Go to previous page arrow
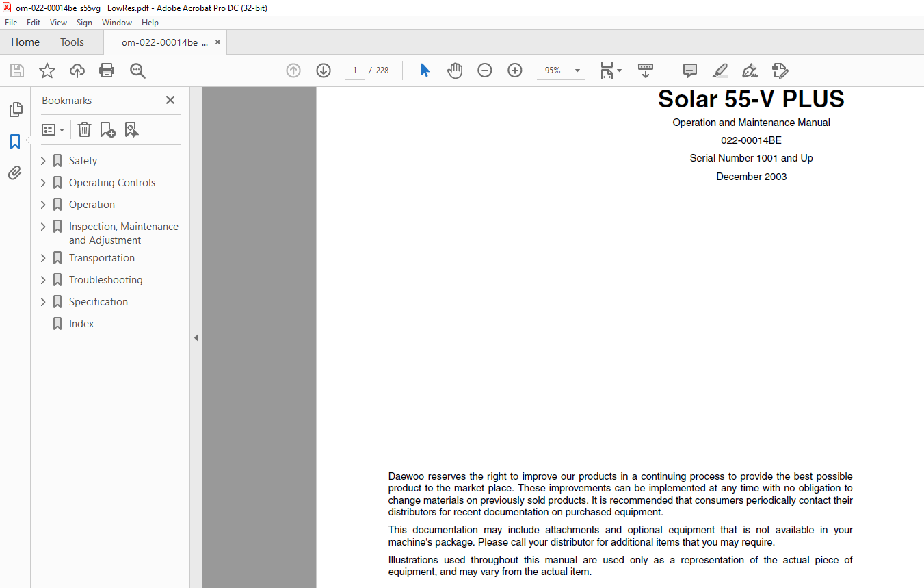 click(293, 71)
